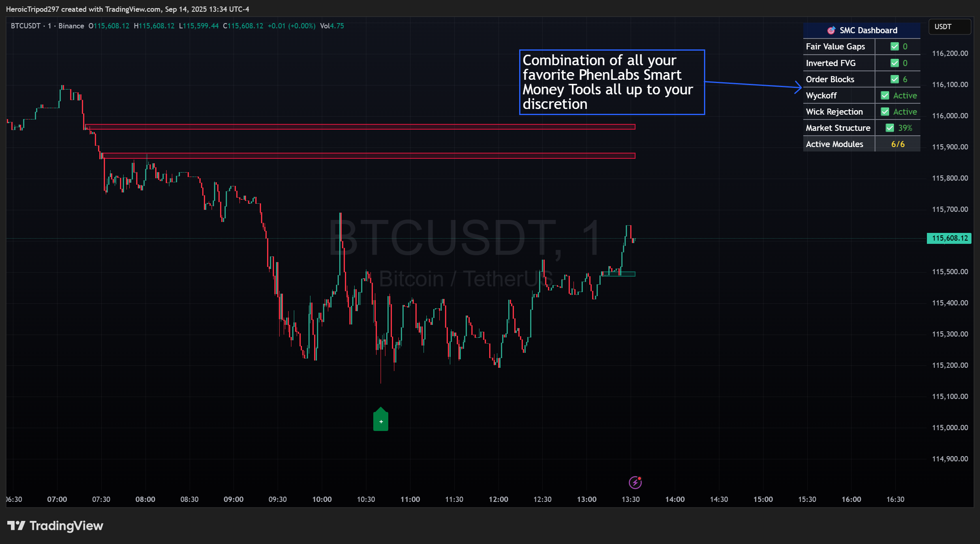Image resolution: width=980 pixels, height=544 pixels.
Task: Click the 08:00 time axis label
Action: [145, 499]
